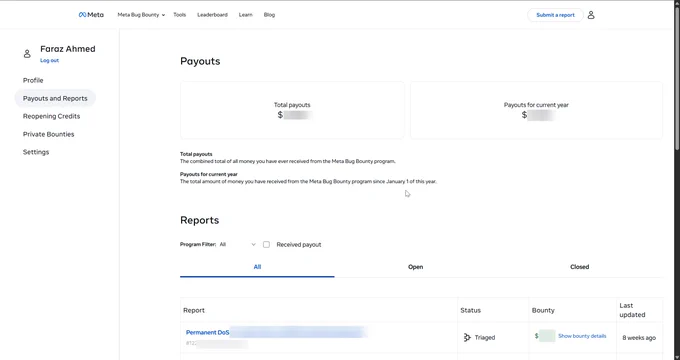This screenshot has height=360, width=680.
Task: Expand the Meta Bug Bounty dropdown
Action: pyautogui.click(x=141, y=15)
